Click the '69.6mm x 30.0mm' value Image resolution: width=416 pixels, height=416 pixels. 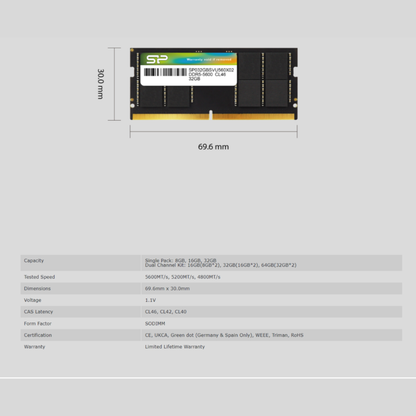coord(167,288)
